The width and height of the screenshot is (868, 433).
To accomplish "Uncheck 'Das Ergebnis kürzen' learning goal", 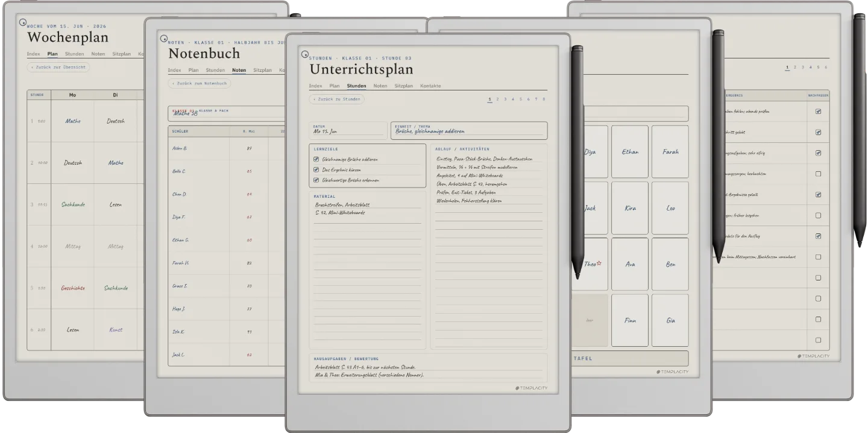I will (x=316, y=169).
